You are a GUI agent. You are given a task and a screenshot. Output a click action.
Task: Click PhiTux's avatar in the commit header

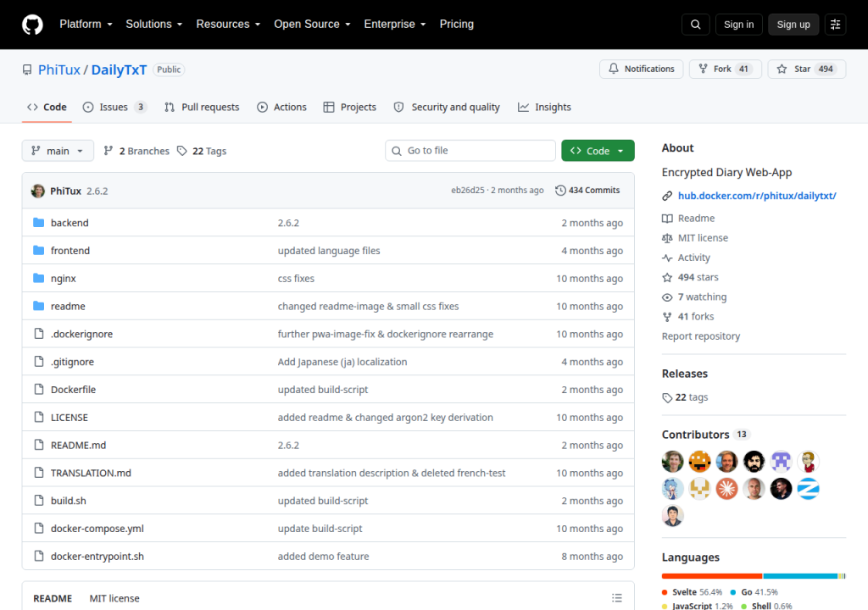point(38,191)
